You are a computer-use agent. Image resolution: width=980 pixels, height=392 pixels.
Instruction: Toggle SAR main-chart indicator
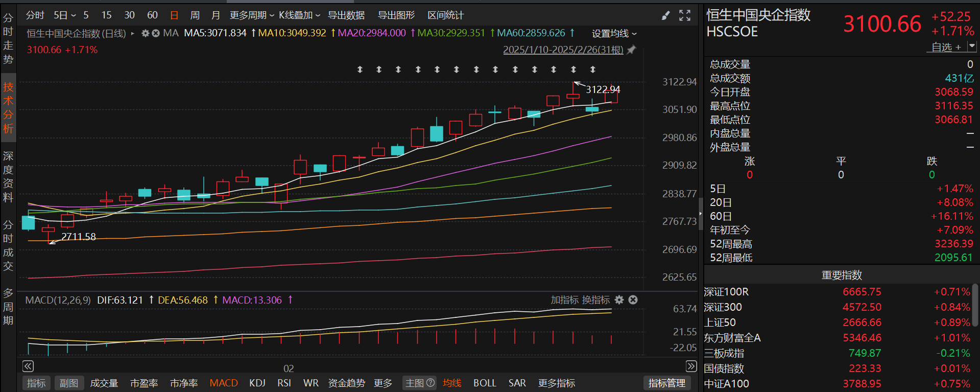click(517, 383)
